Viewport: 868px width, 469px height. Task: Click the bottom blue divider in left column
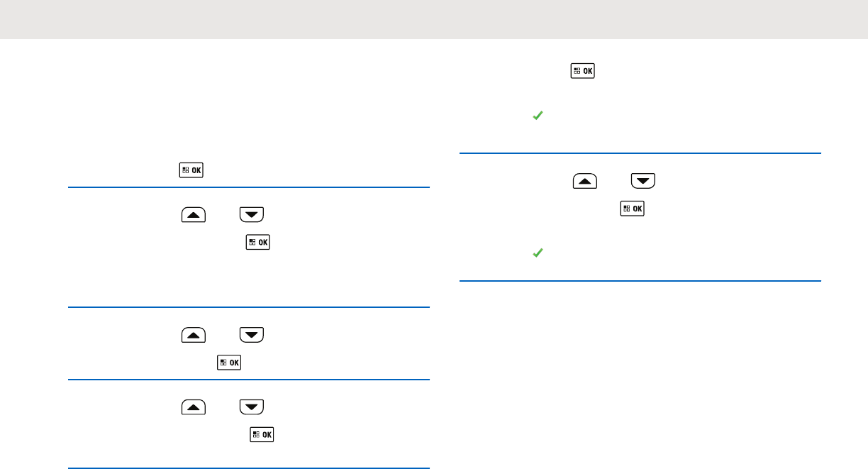(x=249, y=468)
